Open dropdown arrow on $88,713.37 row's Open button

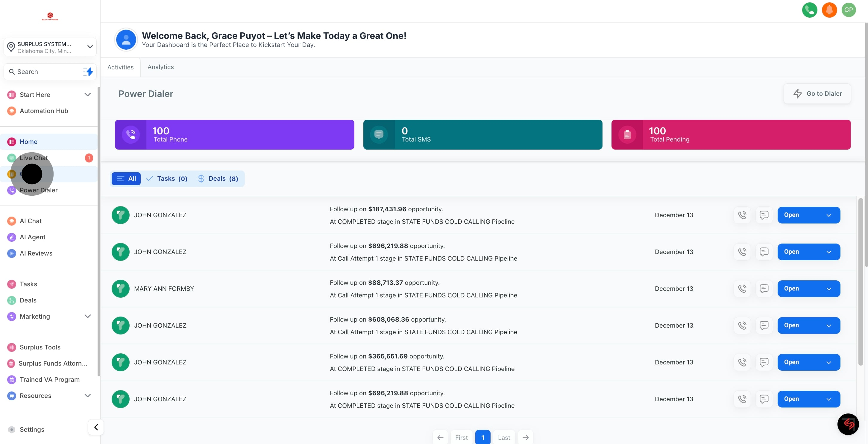click(828, 289)
